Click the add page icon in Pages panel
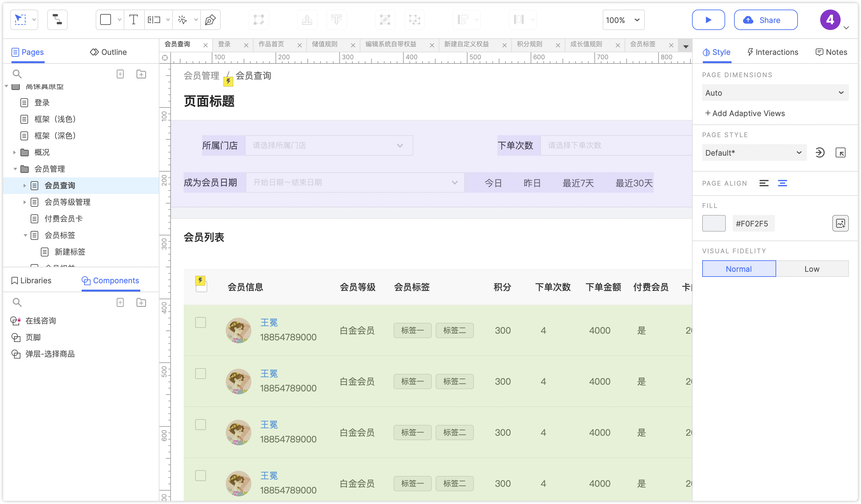This screenshot has height=504, width=861. pos(120,74)
